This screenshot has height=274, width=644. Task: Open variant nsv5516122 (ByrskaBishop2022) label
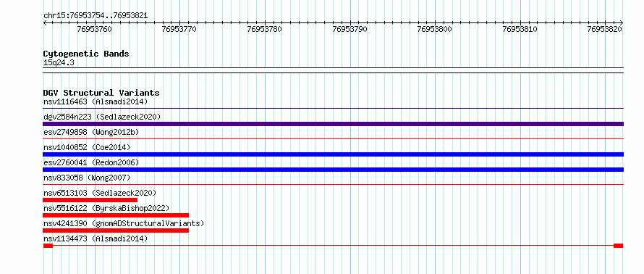pos(106,208)
